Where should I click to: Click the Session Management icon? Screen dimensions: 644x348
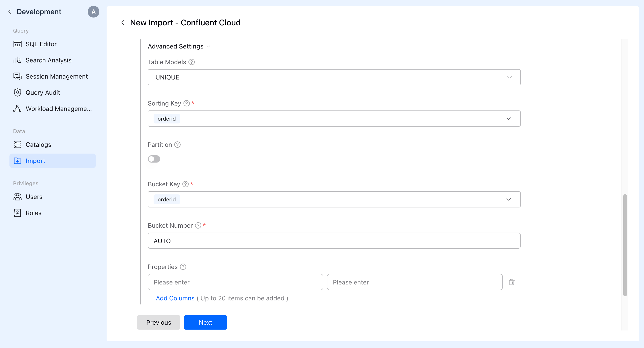[x=17, y=76]
